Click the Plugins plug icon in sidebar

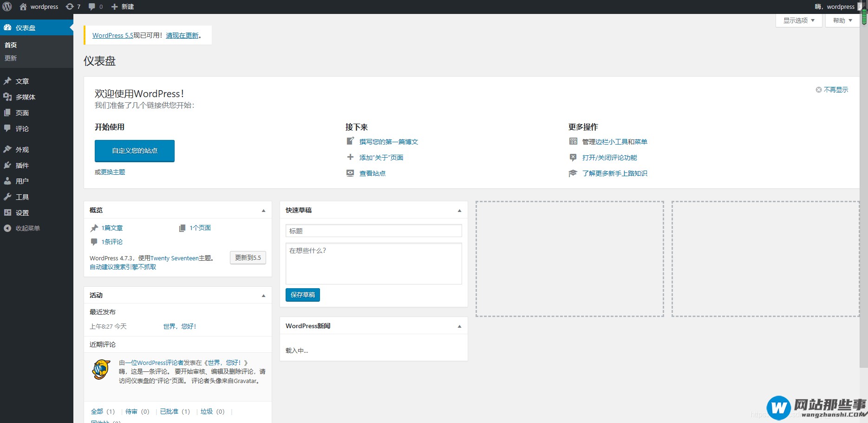(x=7, y=165)
